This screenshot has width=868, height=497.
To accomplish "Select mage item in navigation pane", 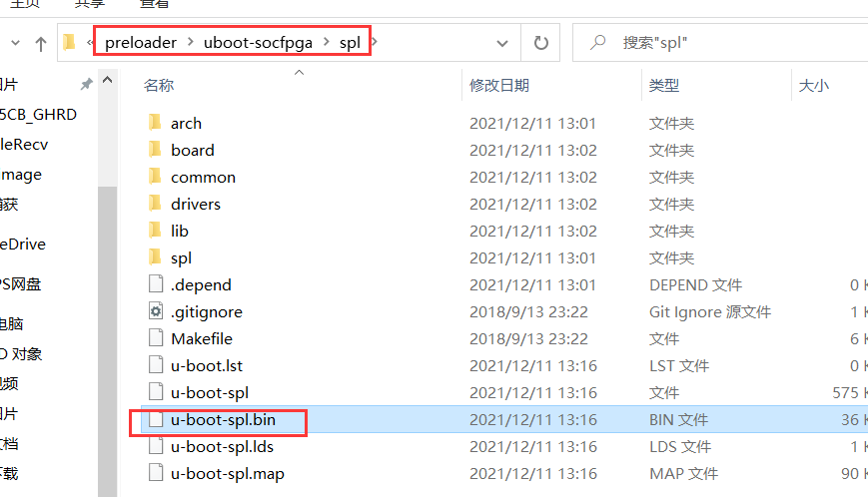I will pyautogui.click(x=21, y=175).
